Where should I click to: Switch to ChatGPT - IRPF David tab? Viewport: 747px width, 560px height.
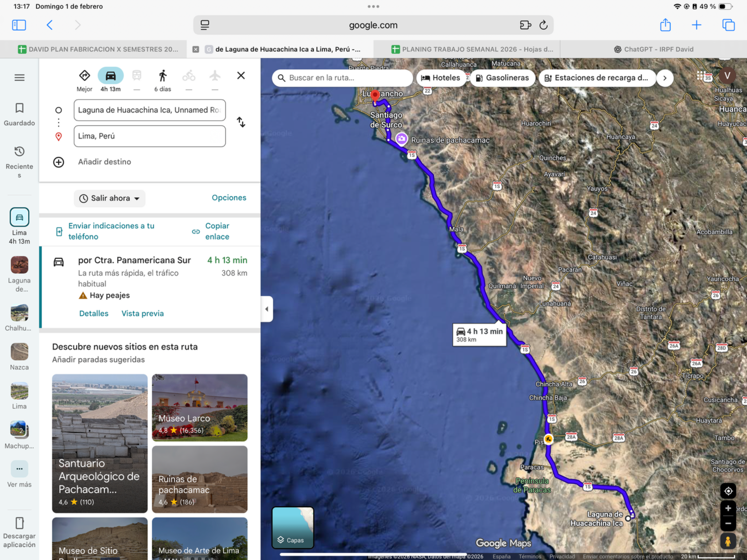(x=654, y=49)
